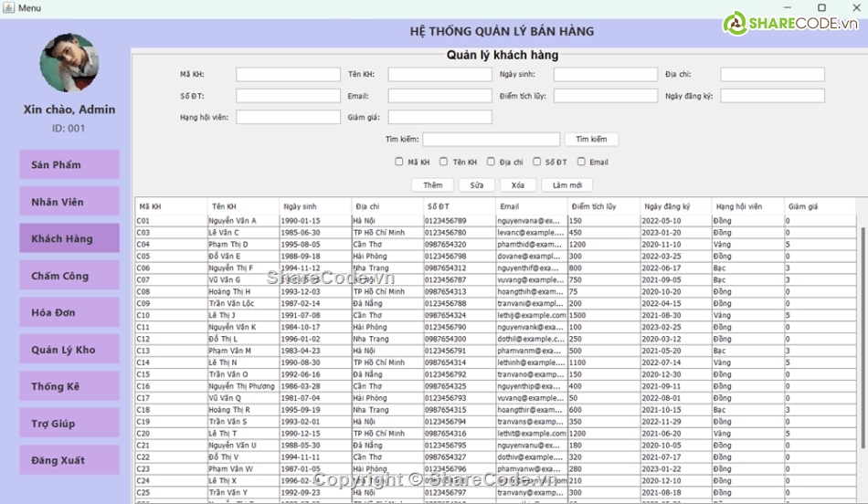Click the Đăng Xuất logout button
This screenshot has width=868, height=504.
[x=69, y=460]
